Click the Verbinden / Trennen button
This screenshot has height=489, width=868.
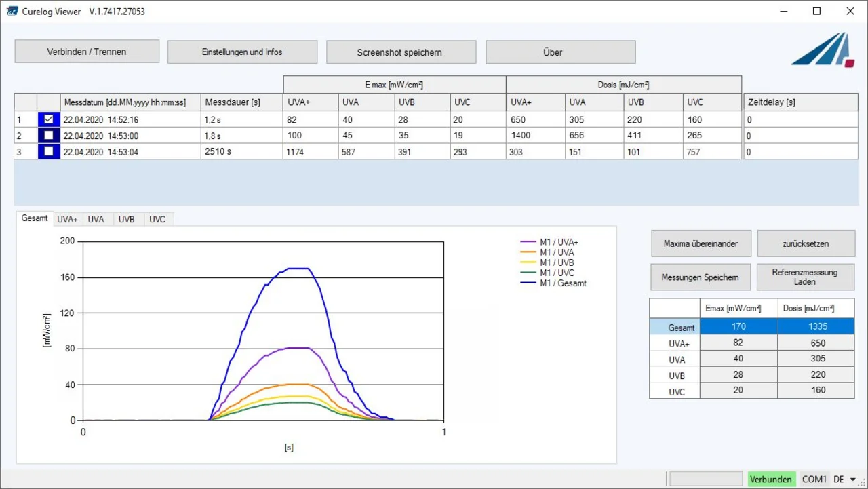click(87, 52)
